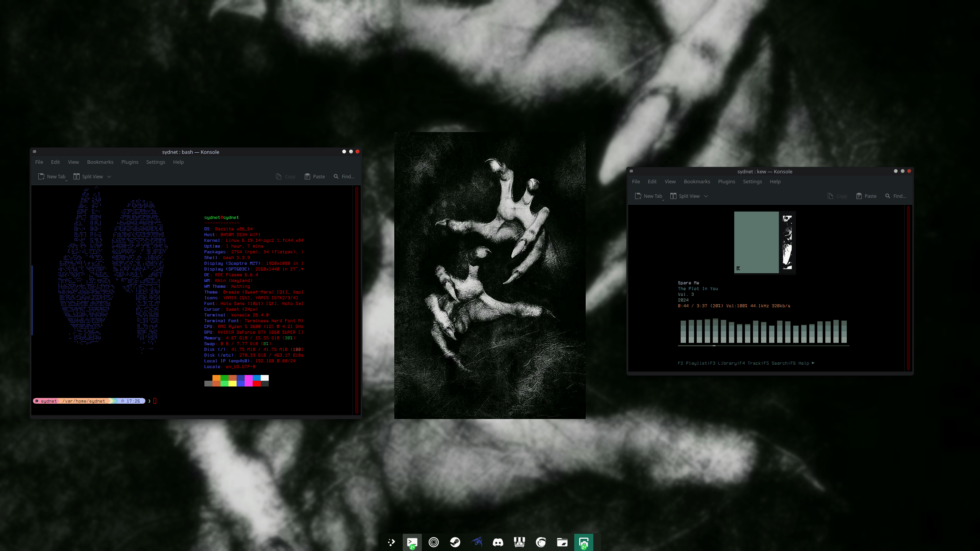
Task: Toggle Split View in kew Konsole
Action: [x=685, y=196]
